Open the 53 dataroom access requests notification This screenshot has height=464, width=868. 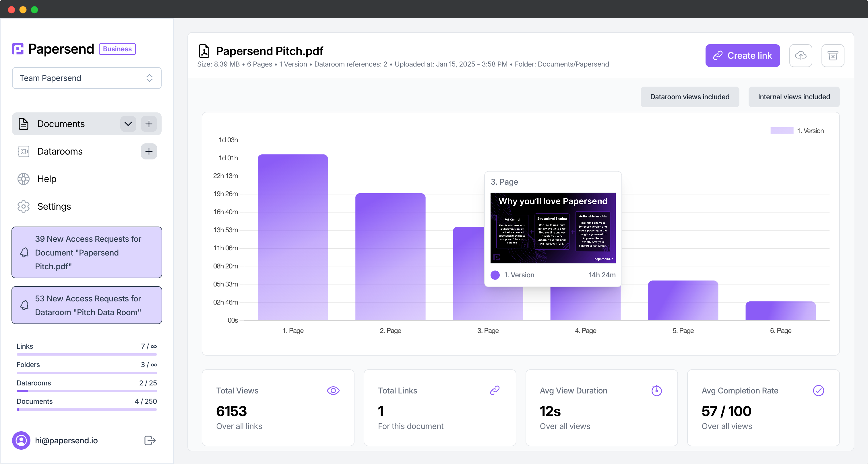[x=87, y=305]
